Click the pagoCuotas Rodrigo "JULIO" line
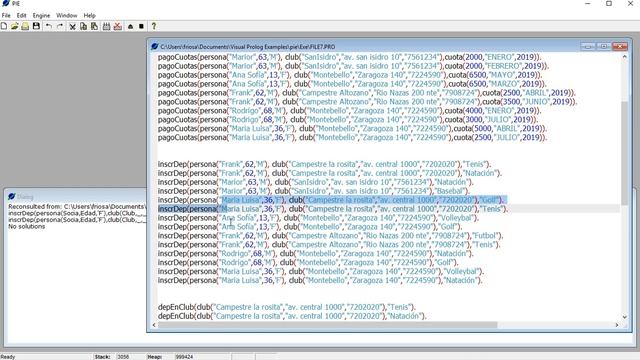Image resolution: width=640 pixels, height=360 pixels. [x=348, y=120]
